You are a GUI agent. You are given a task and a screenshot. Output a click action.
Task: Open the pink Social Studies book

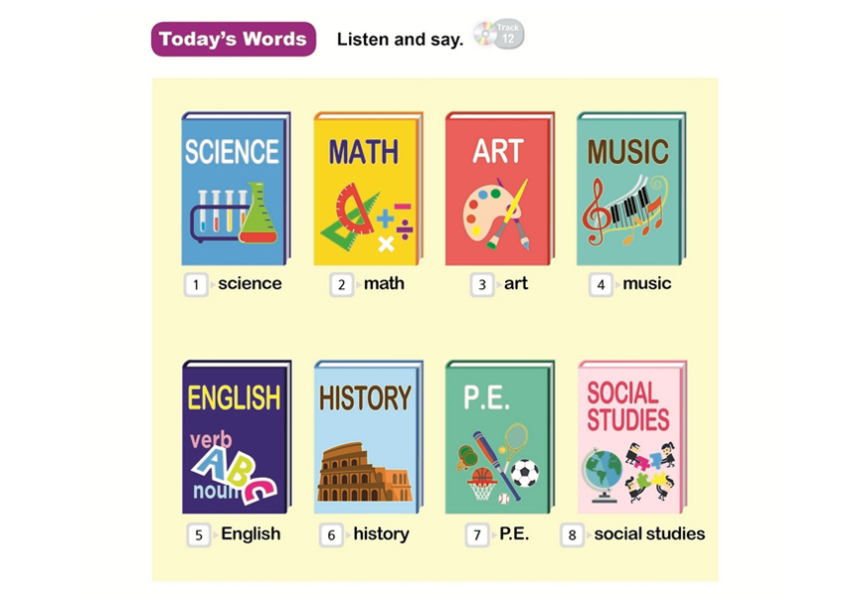[x=630, y=437]
